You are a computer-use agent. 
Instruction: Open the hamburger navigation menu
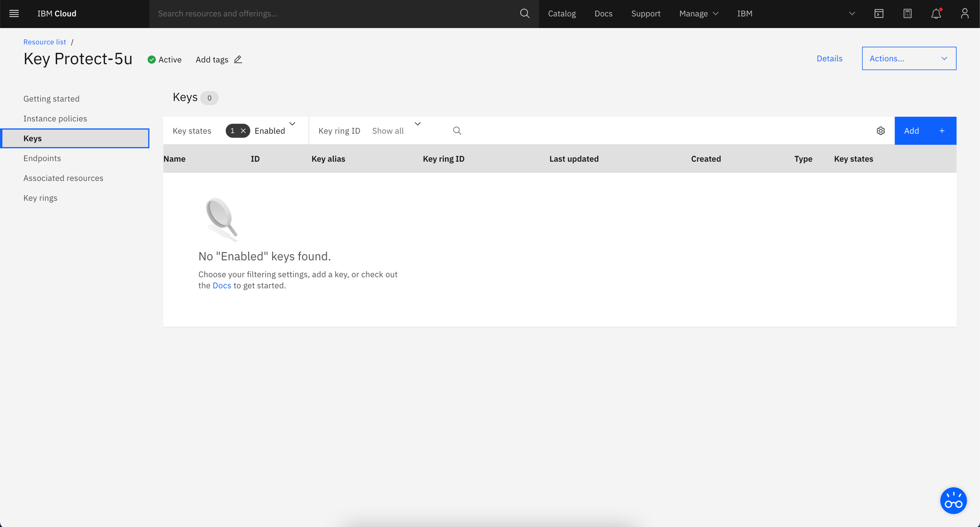point(14,14)
